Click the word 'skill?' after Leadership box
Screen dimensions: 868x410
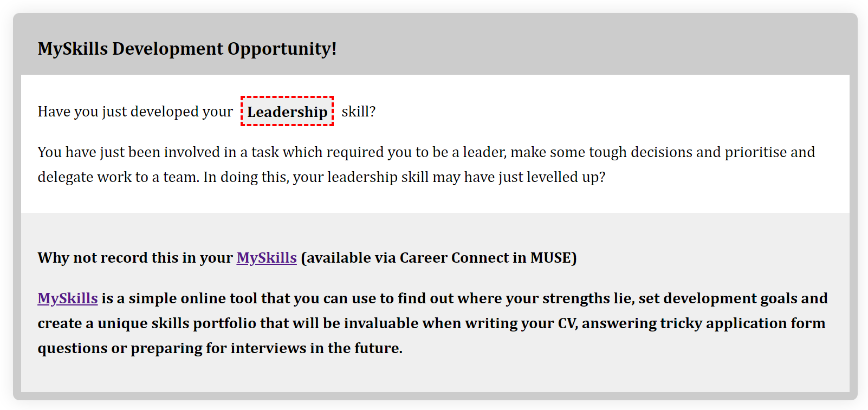point(359,112)
